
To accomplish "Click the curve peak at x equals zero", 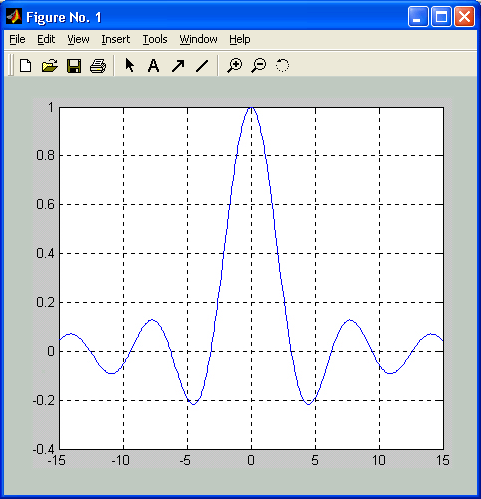I will click(x=251, y=108).
